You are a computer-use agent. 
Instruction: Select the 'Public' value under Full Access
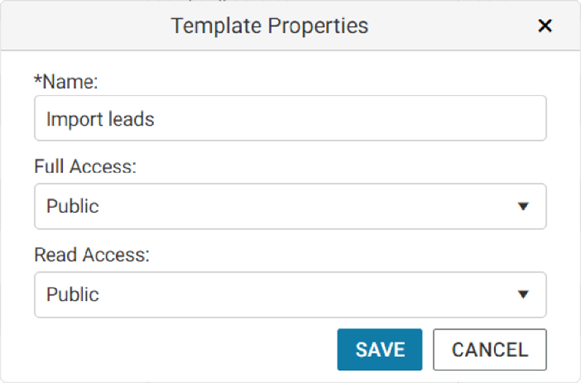[x=73, y=206]
